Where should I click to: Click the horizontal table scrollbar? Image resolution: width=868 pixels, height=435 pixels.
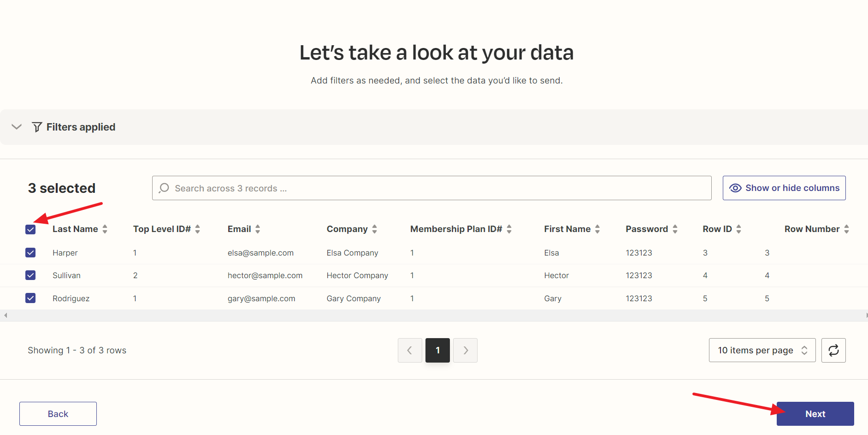pos(434,316)
